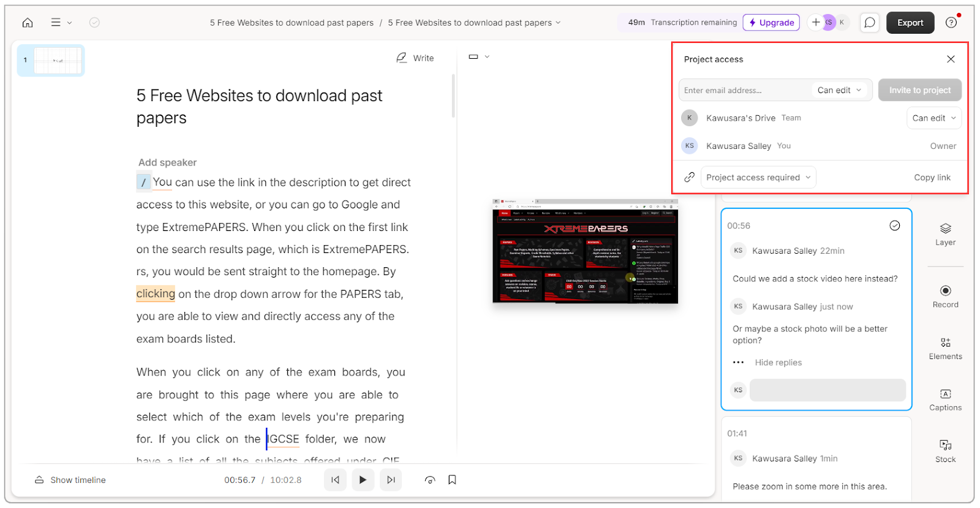Screen dimensions: 980x508
Task: Click the slash marker before 'You'
Action: pos(143,183)
